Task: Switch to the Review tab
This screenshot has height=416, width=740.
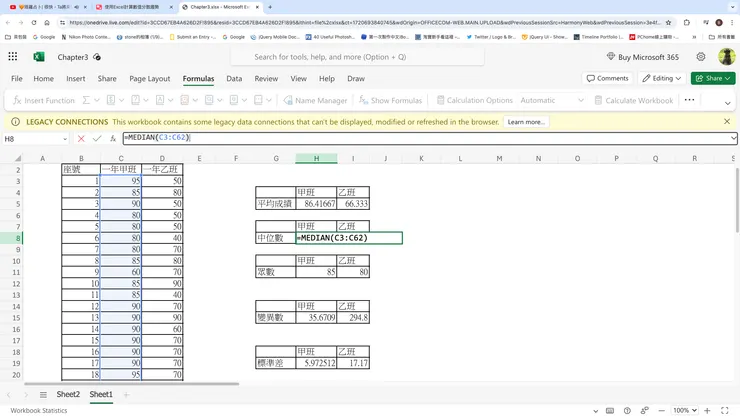Action: 266,78
